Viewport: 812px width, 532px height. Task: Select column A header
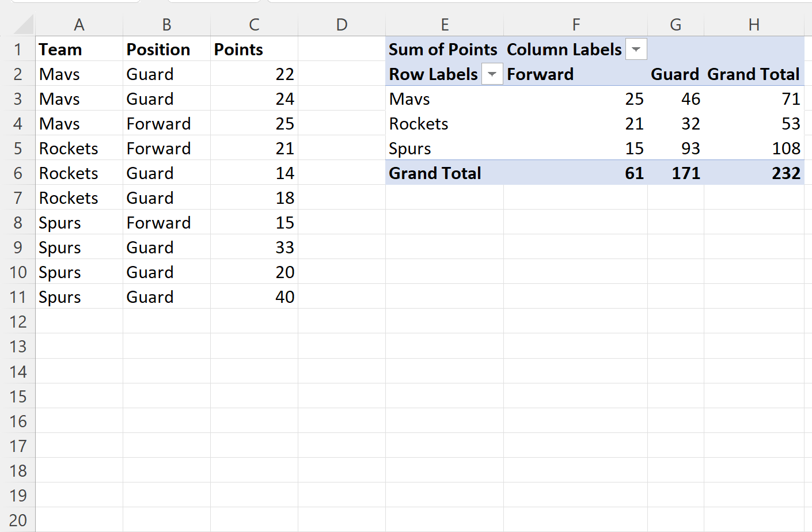coord(79,25)
